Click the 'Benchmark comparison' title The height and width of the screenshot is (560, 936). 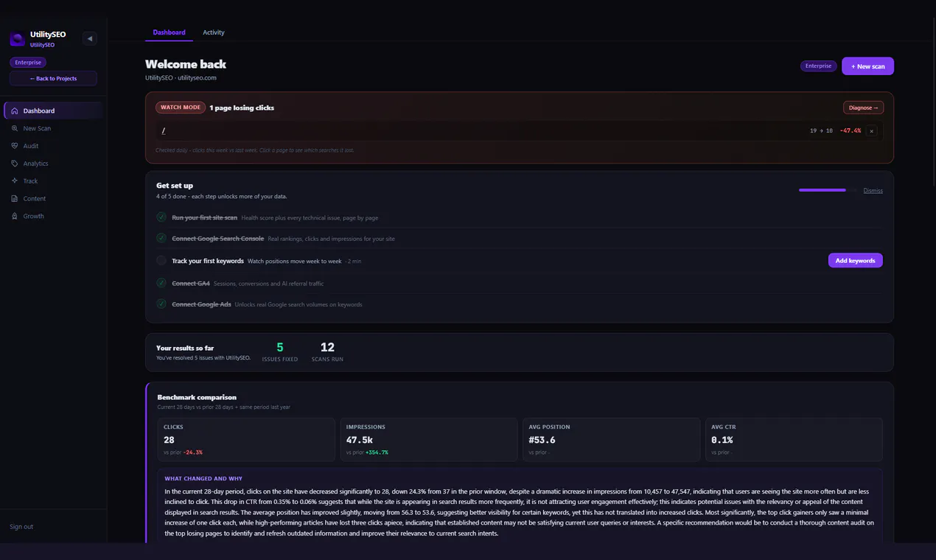197,397
